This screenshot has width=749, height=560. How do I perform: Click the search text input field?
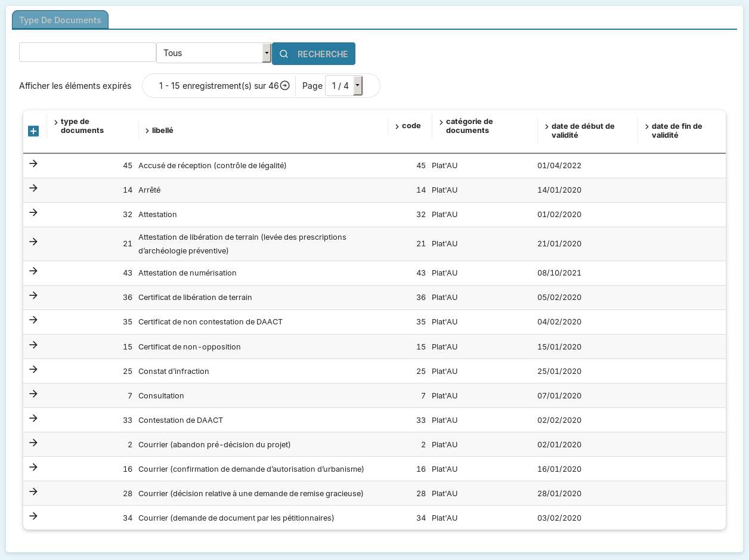[x=88, y=52]
